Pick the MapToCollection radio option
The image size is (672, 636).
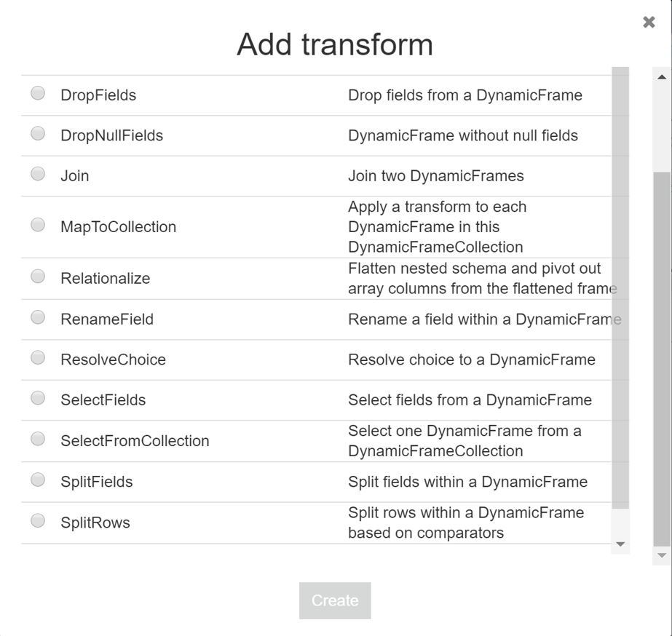[x=38, y=225]
